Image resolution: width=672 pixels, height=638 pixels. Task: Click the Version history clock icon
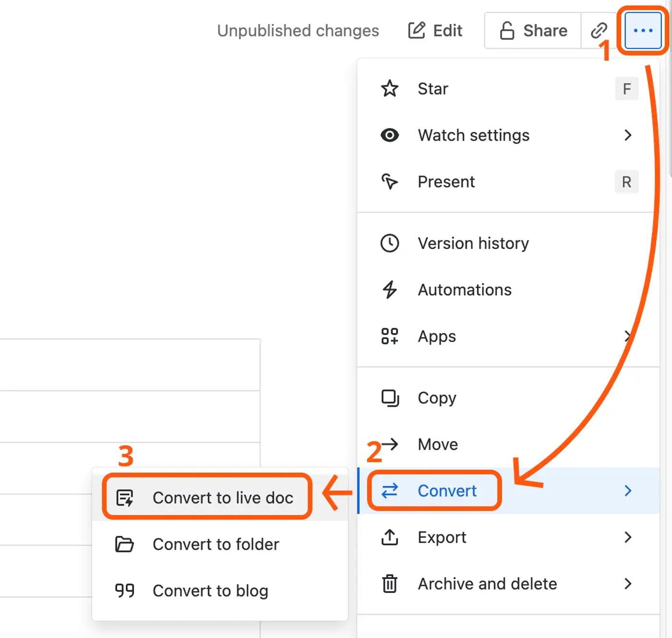click(389, 243)
